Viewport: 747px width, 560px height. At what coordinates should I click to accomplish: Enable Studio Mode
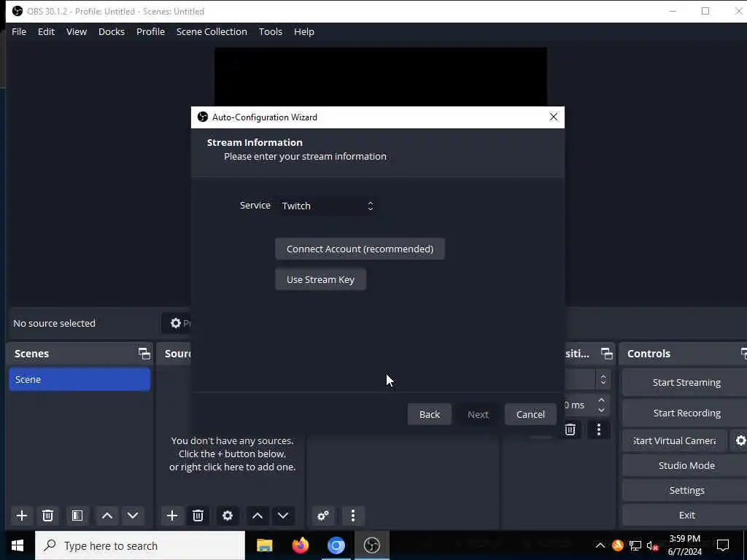686,466
